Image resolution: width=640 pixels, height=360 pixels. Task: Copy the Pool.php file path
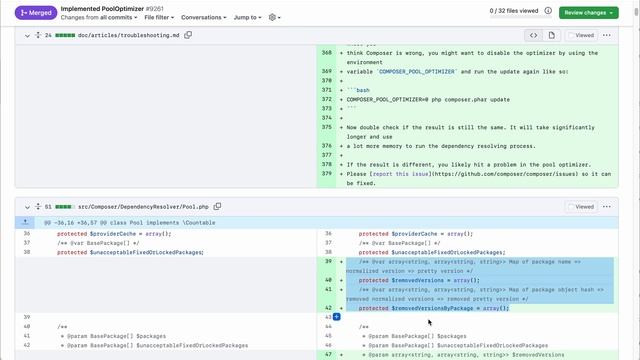[x=218, y=207]
